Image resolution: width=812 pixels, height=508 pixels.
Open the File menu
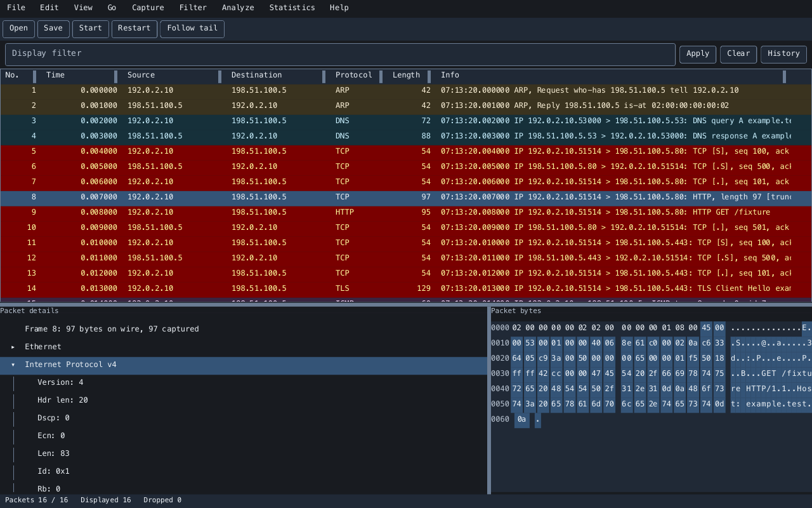16,8
